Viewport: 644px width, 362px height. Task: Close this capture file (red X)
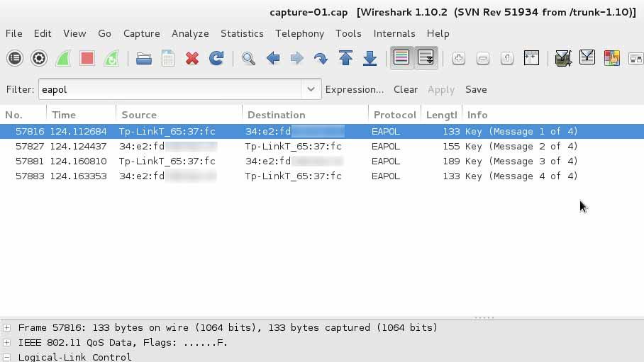(191, 58)
